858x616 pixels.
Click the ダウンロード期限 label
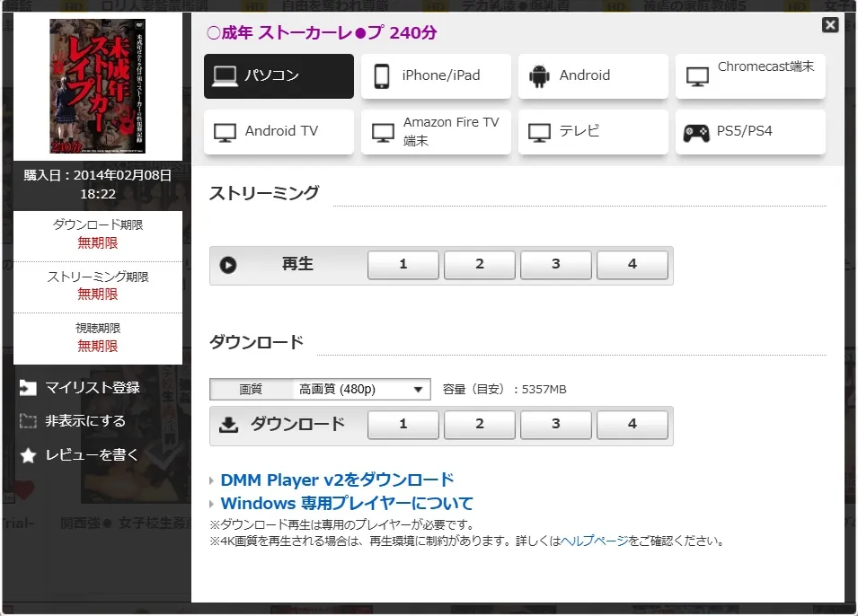click(98, 224)
